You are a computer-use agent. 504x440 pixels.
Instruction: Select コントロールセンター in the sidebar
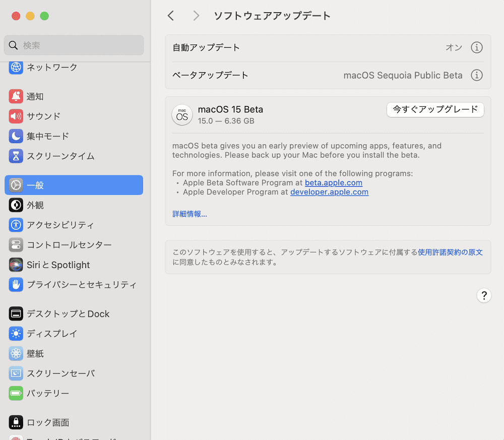(x=74, y=245)
